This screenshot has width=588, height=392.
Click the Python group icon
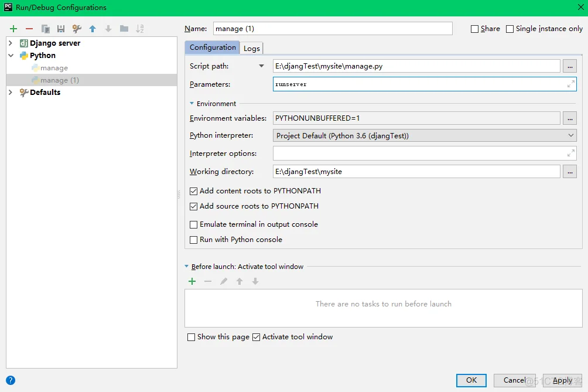[24, 56]
